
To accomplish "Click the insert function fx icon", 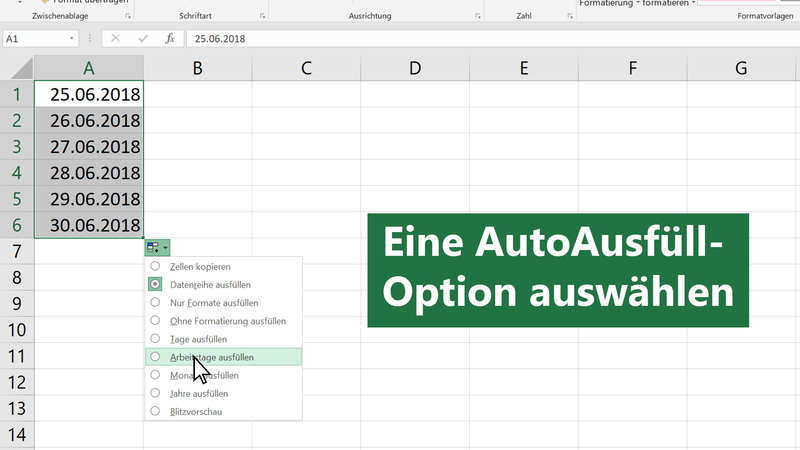I will point(170,39).
